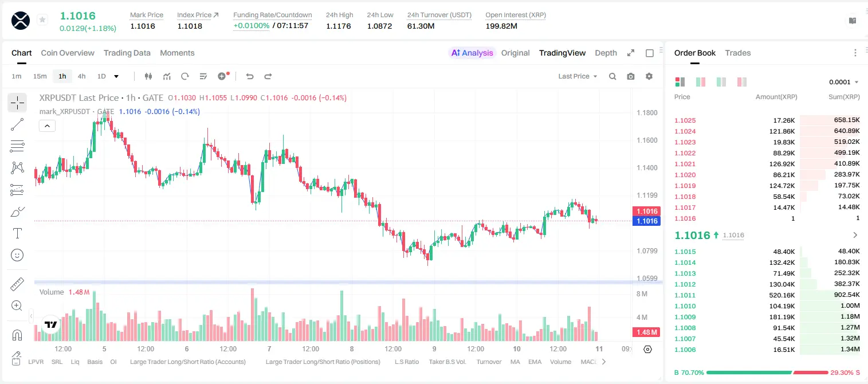Collapse the indicator legend chevron
The image size is (868, 384).
pyautogui.click(x=47, y=126)
